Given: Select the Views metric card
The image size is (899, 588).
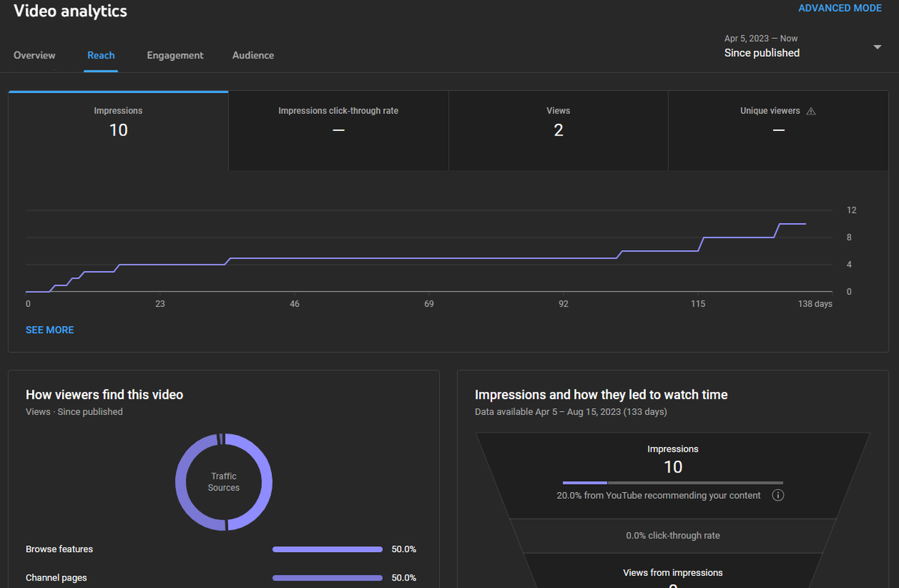Looking at the screenshot, I should click(x=558, y=130).
